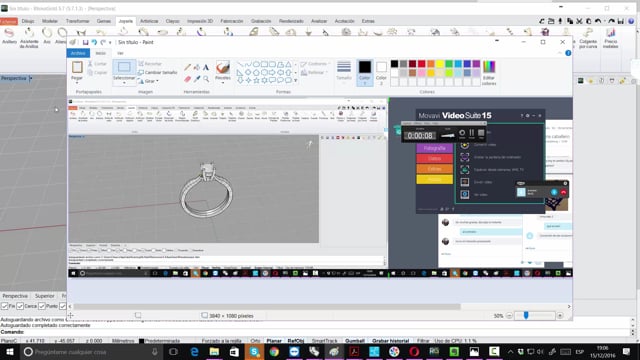Select the Magnifier tool in Paint
Viewport: 640px width, 360px height.
pos(206,79)
